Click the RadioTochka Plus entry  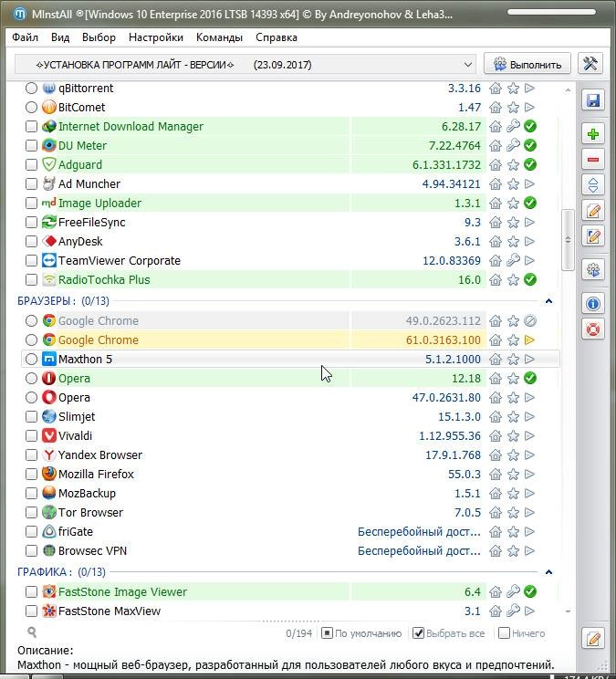[104, 280]
